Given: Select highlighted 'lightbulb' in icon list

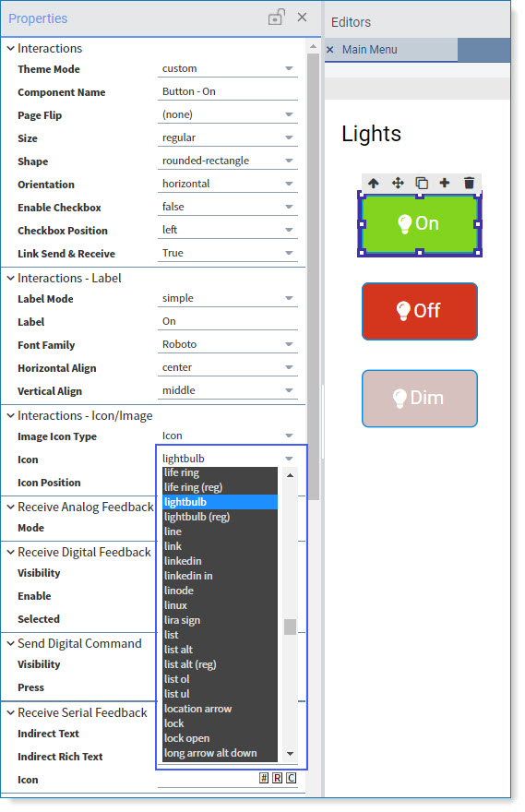Looking at the screenshot, I should [220, 502].
